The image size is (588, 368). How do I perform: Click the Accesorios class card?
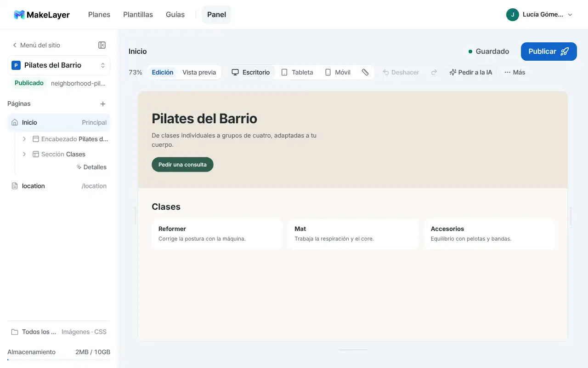click(489, 234)
